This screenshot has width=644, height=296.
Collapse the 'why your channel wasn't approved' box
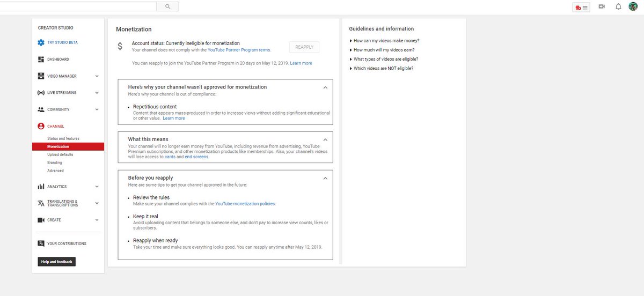pos(325,87)
